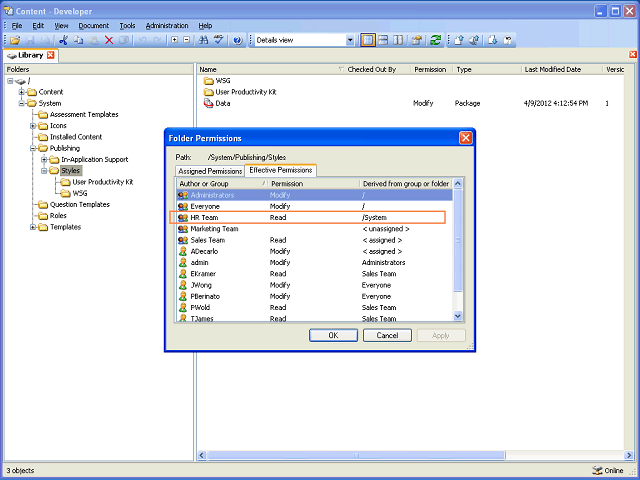The height and width of the screenshot is (480, 640).
Task: Select the Effective Permissions tab
Action: 281,170
